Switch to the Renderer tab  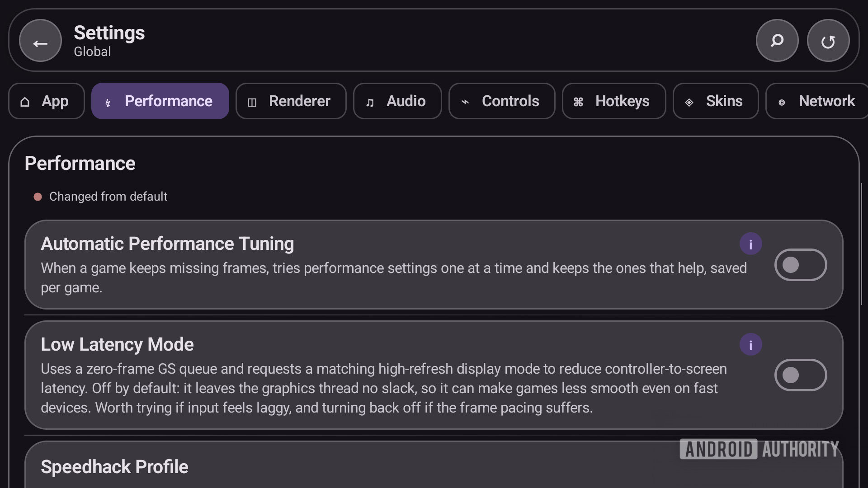(x=291, y=101)
